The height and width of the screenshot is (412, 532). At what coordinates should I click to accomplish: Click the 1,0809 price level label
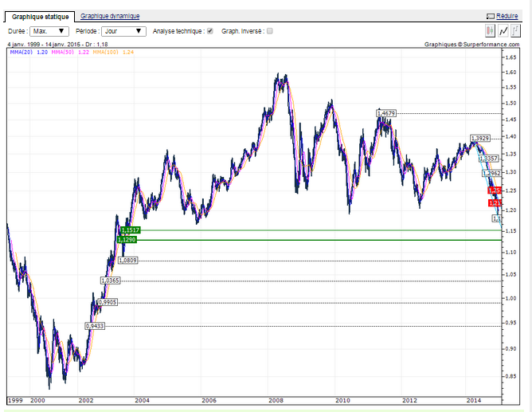coord(127,261)
